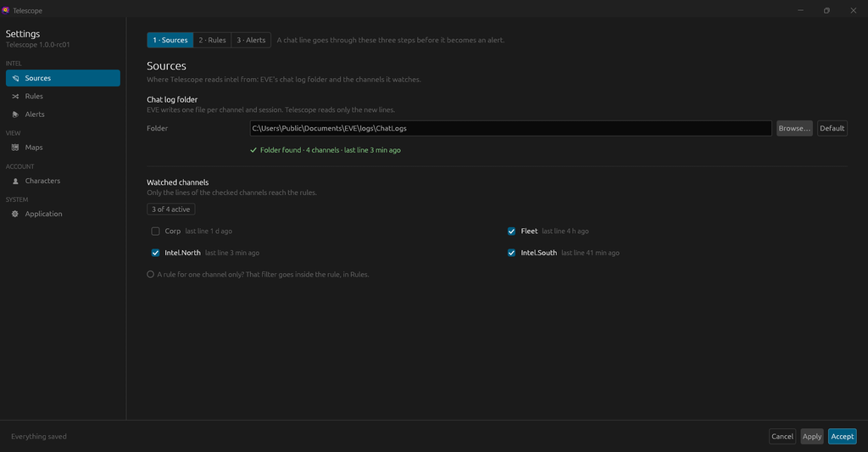Click the 'A rule for one channel only?' hint

coord(263,274)
